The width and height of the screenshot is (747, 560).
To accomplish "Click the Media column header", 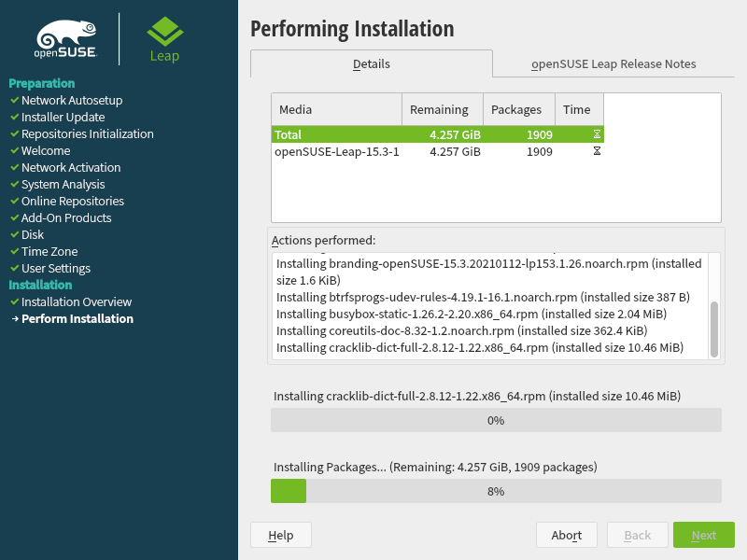I will 336,109.
